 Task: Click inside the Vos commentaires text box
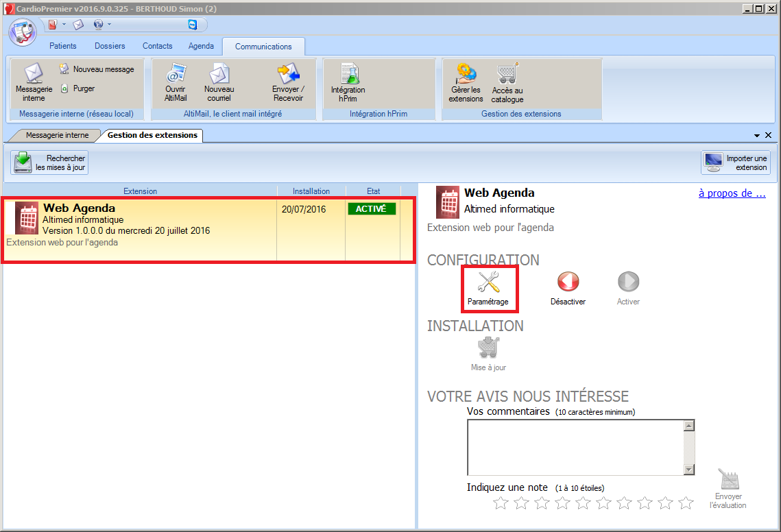[575, 447]
